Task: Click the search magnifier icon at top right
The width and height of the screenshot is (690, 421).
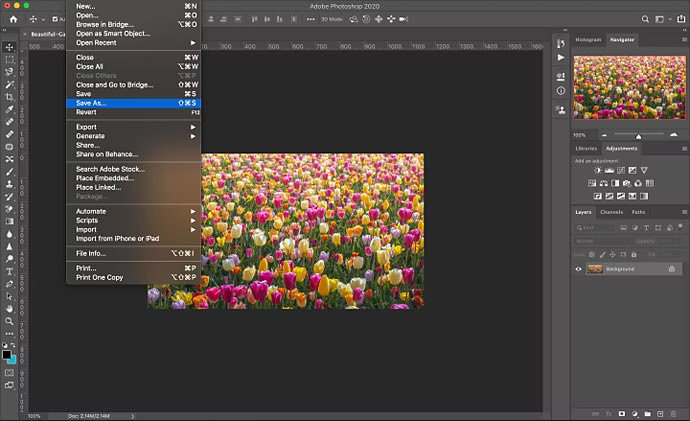Action: pos(647,19)
